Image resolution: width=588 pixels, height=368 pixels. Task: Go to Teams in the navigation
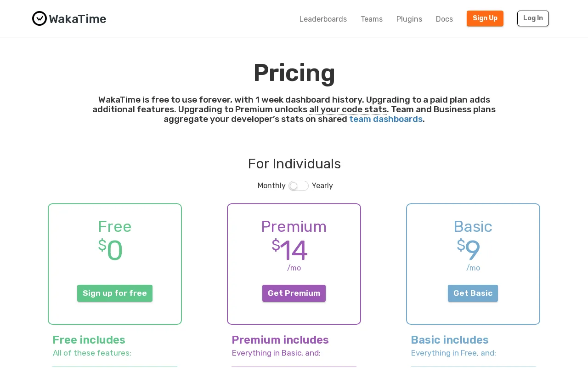tap(372, 19)
